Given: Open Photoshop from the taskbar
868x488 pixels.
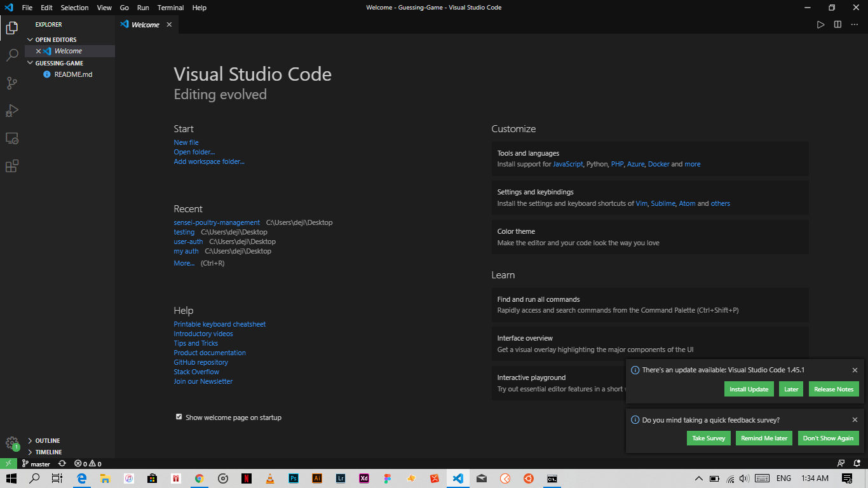Looking at the screenshot, I should [294, 478].
